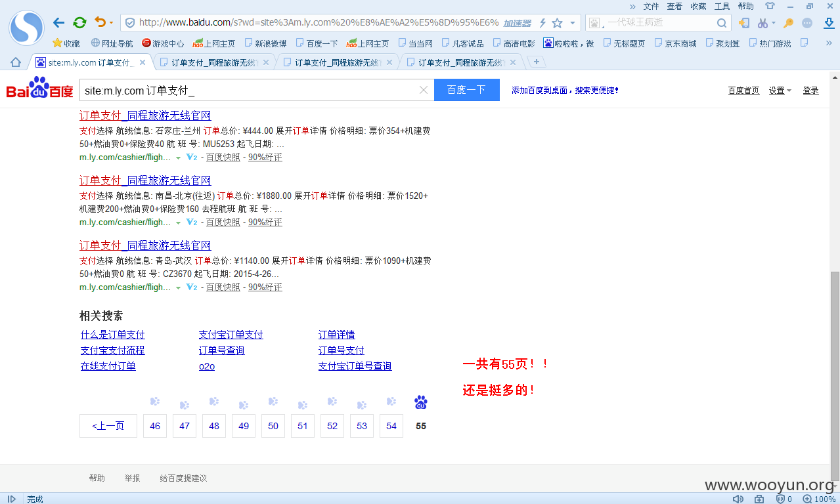The height and width of the screenshot is (504, 840).
Task: Click the 收藏 star on the bookmarks bar
Action: click(66, 43)
